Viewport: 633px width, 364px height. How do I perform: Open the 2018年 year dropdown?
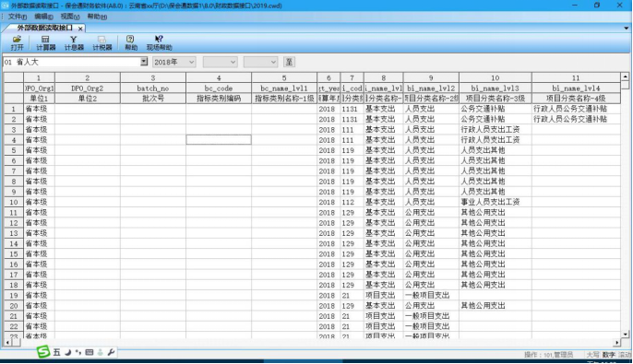tap(174, 62)
